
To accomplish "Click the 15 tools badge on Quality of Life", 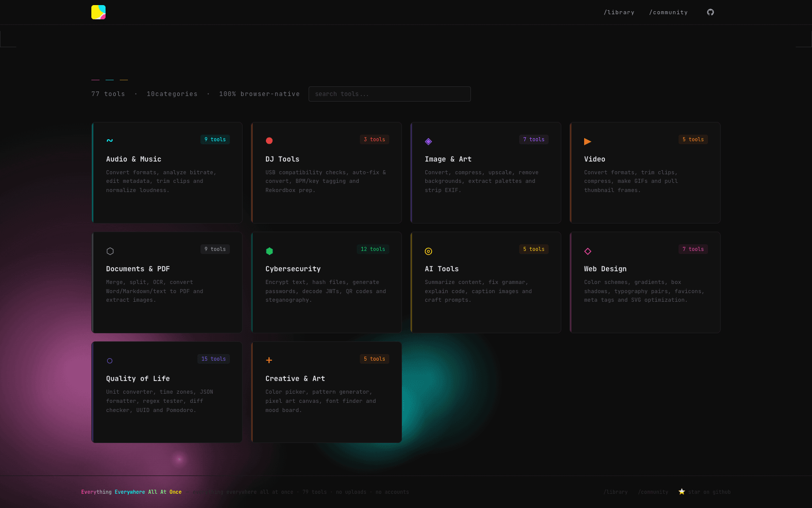I will pyautogui.click(x=214, y=359).
